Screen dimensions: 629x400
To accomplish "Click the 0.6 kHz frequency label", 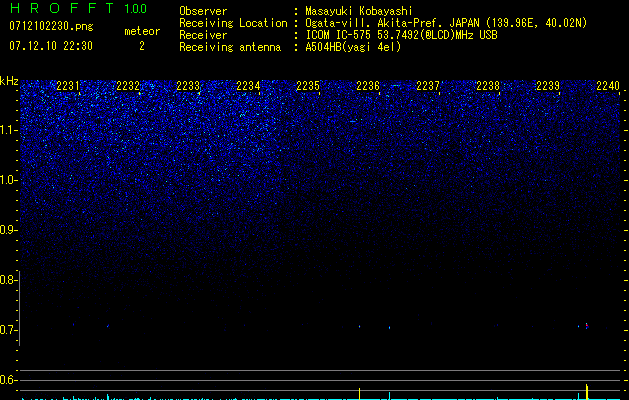I will [x=7, y=380].
